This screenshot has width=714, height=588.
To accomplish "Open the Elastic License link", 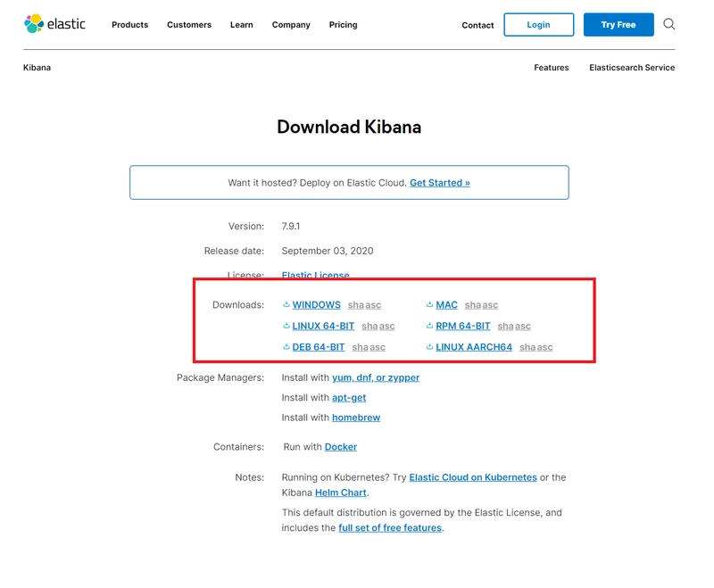I will (x=316, y=275).
